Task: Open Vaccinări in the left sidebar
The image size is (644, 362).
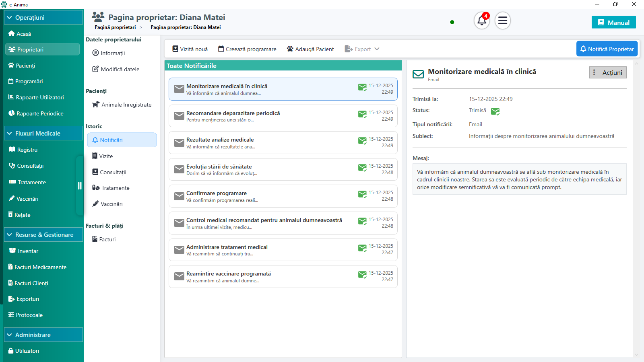Action: click(x=27, y=199)
